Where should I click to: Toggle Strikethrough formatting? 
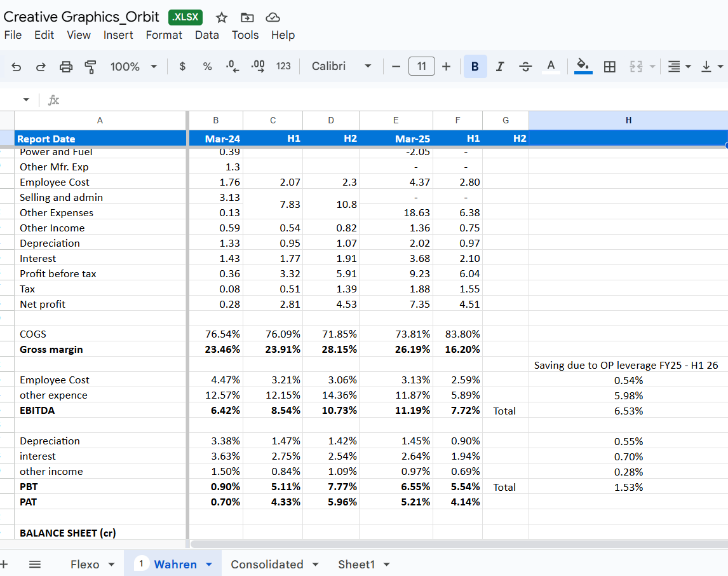[x=525, y=66]
